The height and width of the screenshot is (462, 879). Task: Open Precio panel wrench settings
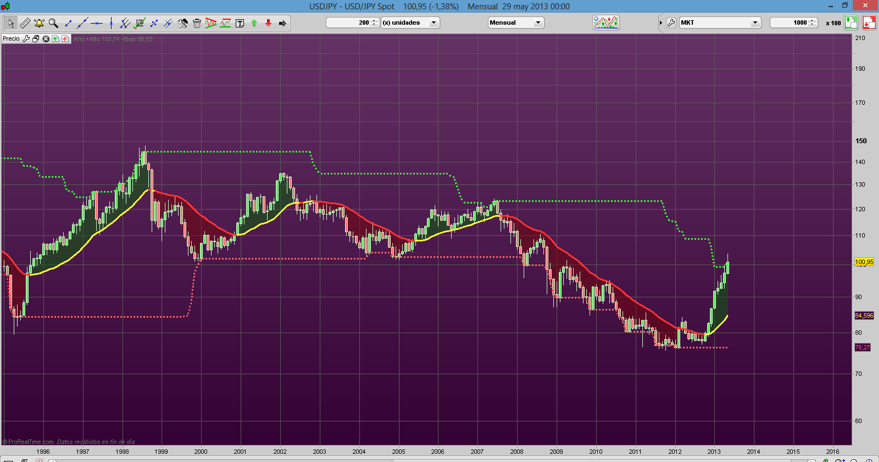coord(26,39)
